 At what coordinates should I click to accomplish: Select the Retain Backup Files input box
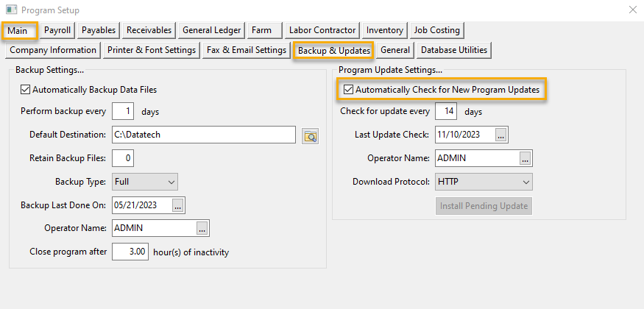(x=123, y=158)
